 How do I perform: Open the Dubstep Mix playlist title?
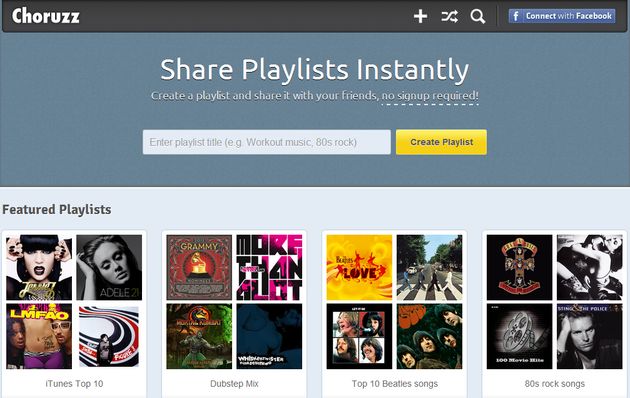point(234,384)
